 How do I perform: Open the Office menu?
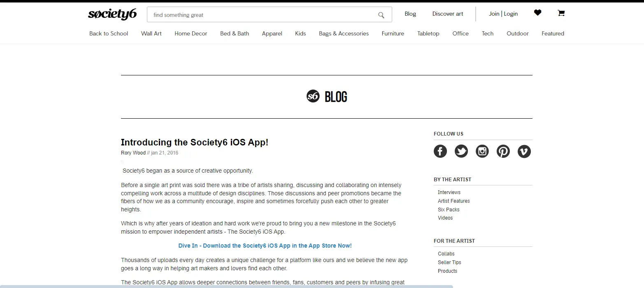[460, 33]
